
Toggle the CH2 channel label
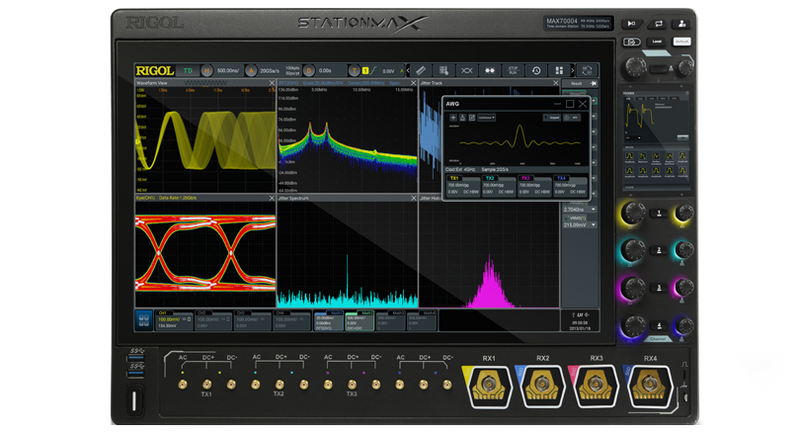click(x=203, y=313)
